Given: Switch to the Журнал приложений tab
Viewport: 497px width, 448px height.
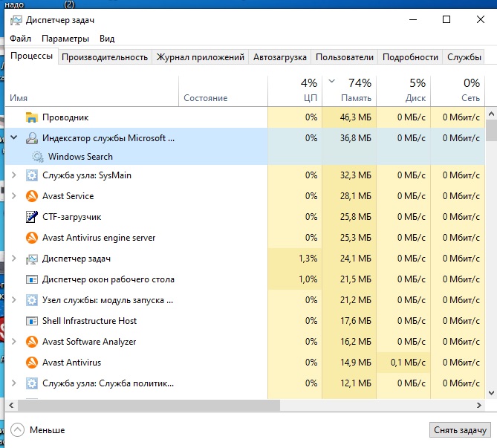Looking at the screenshot, I should click(201, 57).
